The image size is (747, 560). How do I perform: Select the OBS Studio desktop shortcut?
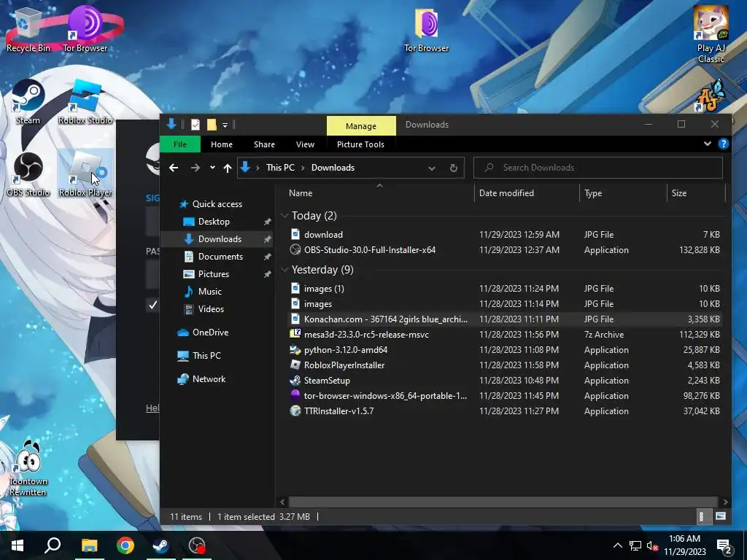tap(28, 175)
